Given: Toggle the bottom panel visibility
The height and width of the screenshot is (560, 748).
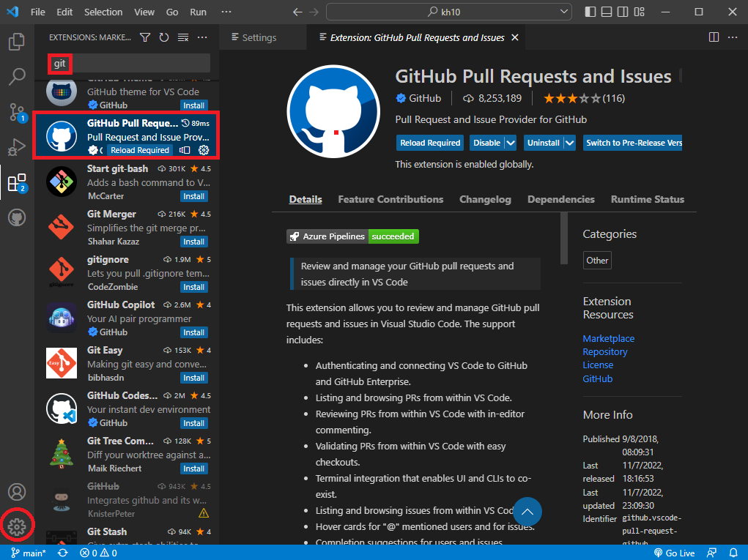Looking at the screenshot, I should click(607, 12).
